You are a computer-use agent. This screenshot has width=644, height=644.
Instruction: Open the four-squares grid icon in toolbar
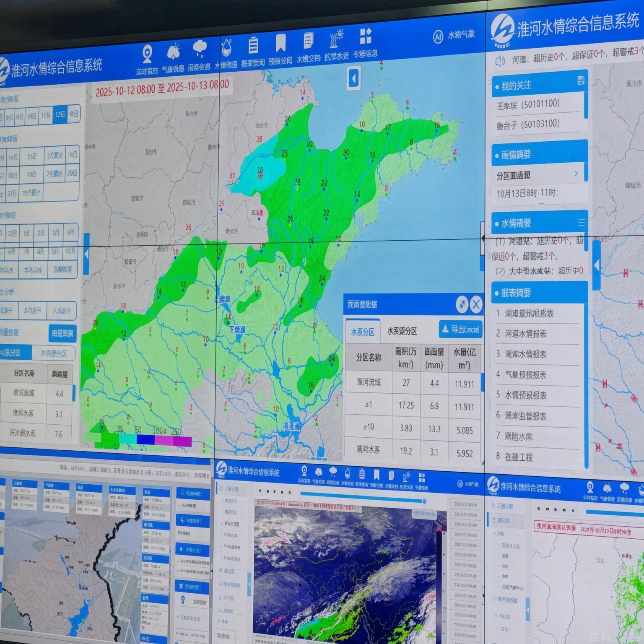(366, 36)
